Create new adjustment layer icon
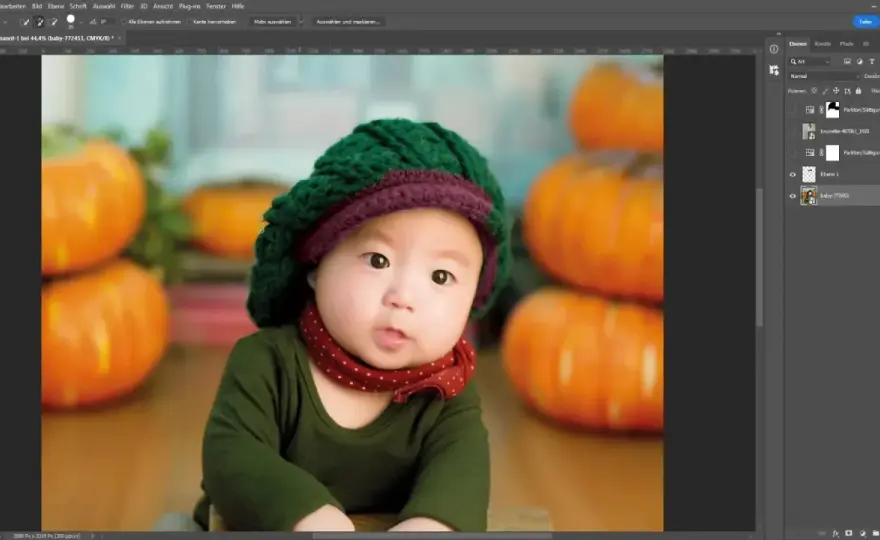This screenshot has width=880, height=540. click(x=862, y=533)
